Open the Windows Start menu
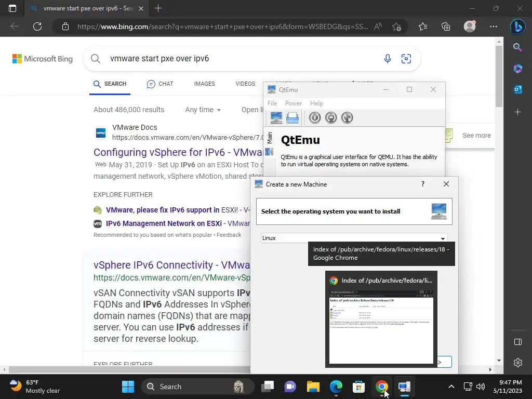Viewport: 532px width, 399px height. click(x=128, y=387)
